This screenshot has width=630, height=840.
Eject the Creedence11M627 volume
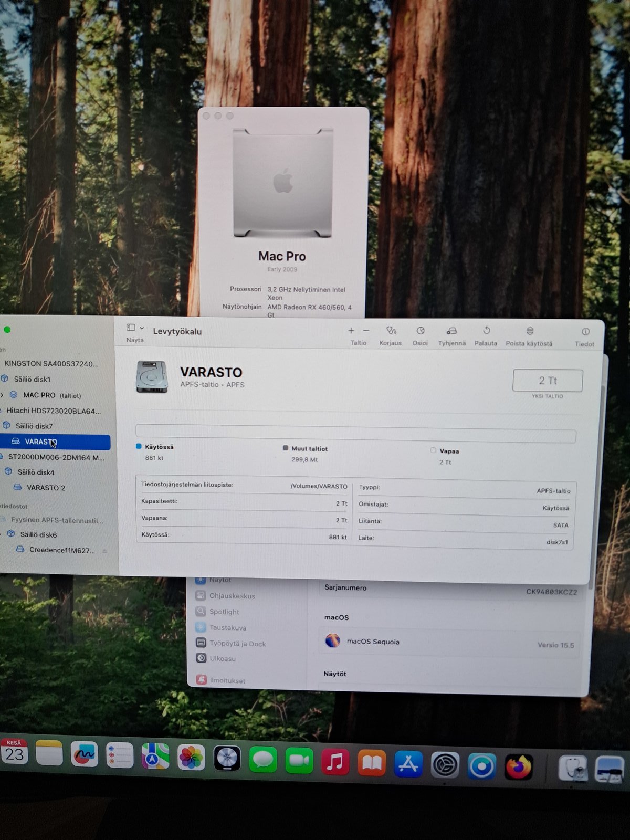coord(104,551)
